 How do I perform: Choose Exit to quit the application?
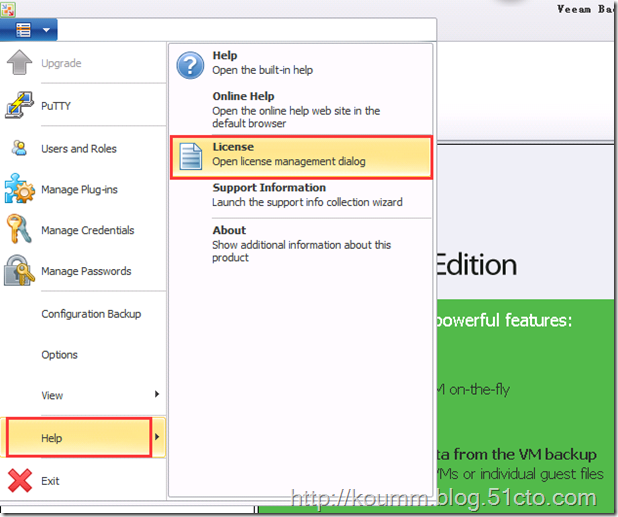point(83,481)
